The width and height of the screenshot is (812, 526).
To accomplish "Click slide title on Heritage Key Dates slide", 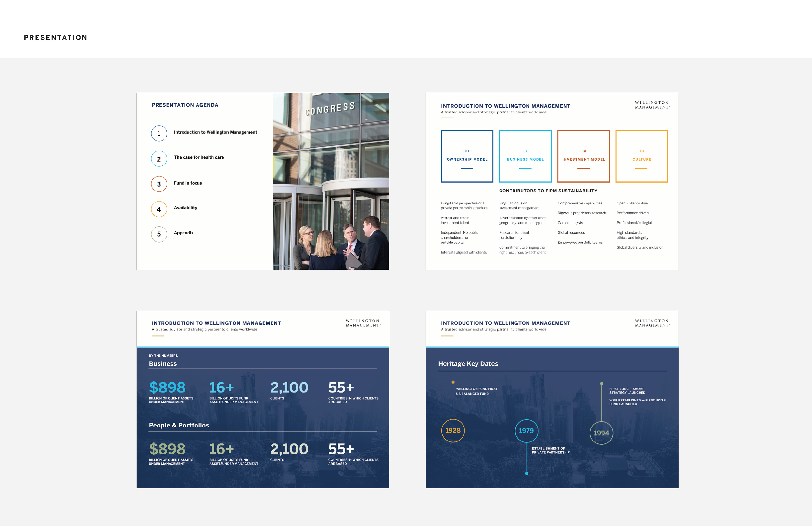I will click(x=506, y=323).
